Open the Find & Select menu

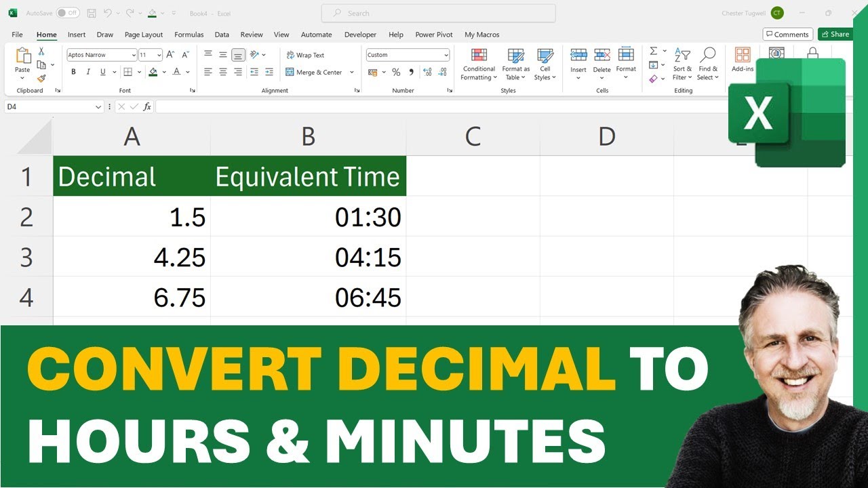[708, 64]
